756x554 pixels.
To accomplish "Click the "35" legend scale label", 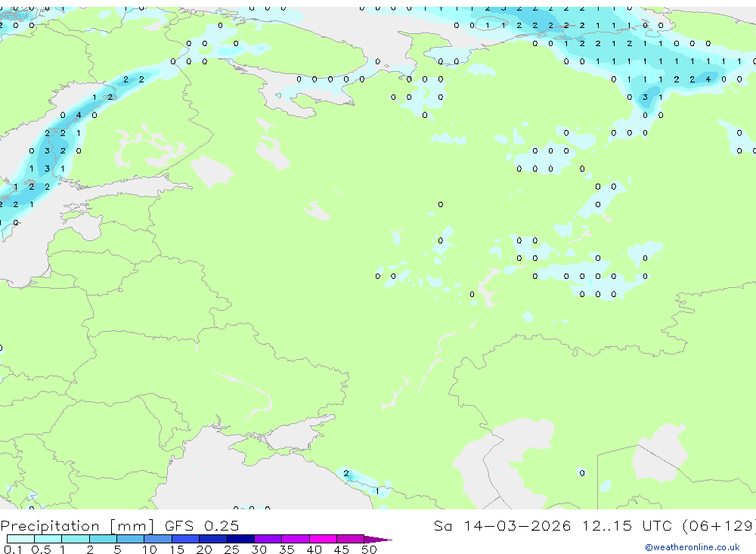I will [287, 549].
